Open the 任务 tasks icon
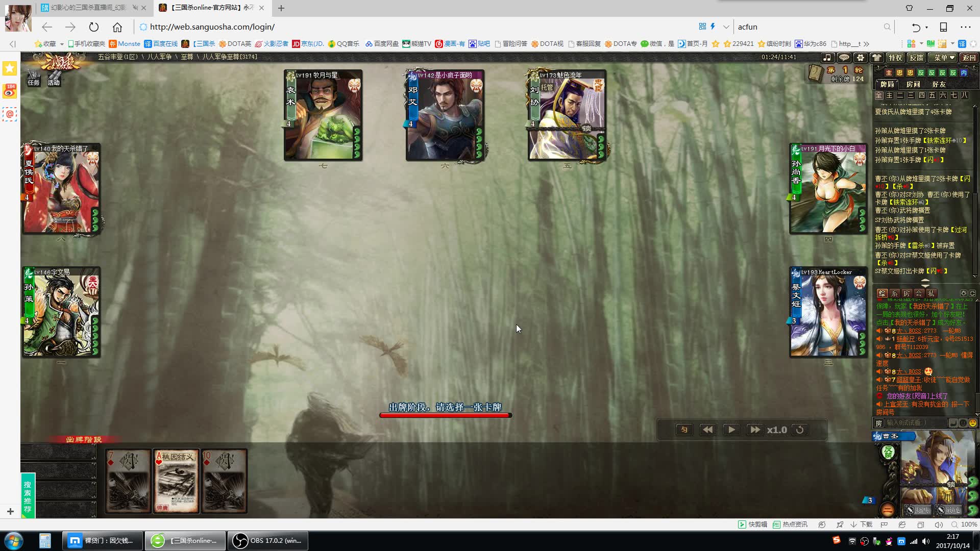The height and width of the screenshot is (551, 980). (34, 78)
